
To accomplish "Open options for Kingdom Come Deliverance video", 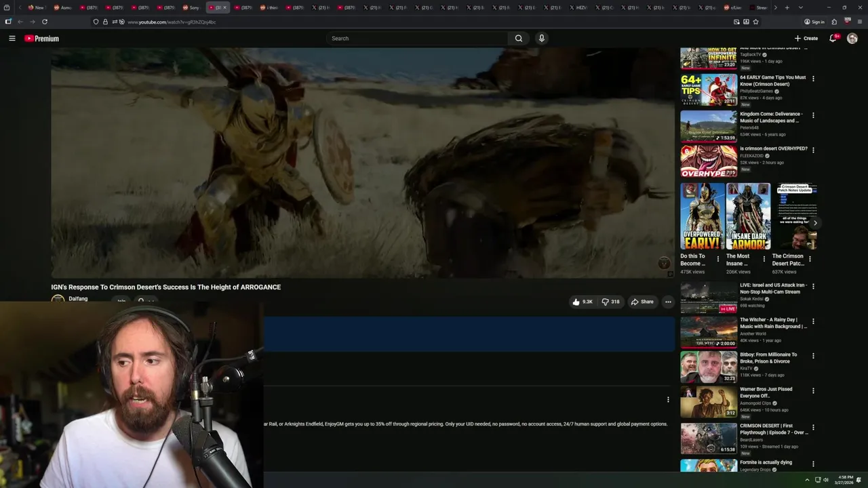I will pyautogui.click(x=813, y=115).
